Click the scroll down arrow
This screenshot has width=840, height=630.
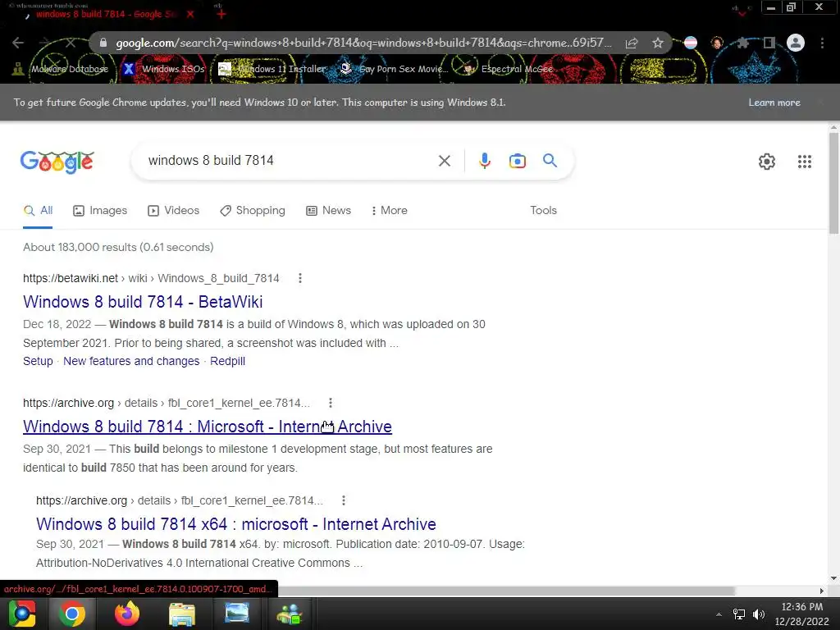(x=833, y=578)
